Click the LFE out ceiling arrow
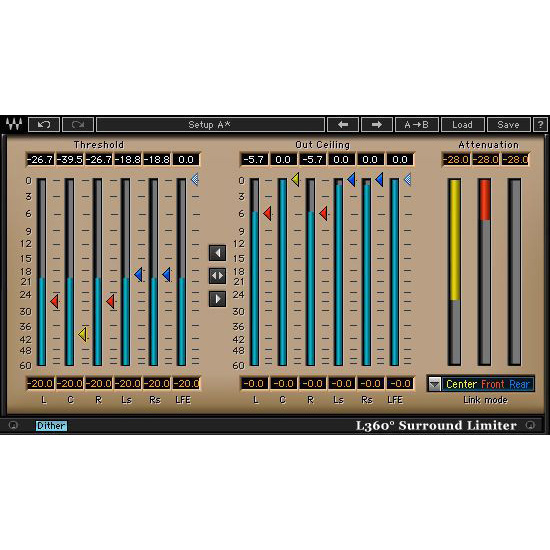Image resolution: width=550 pixels, height=550 pixels. [x=408, y=179]
